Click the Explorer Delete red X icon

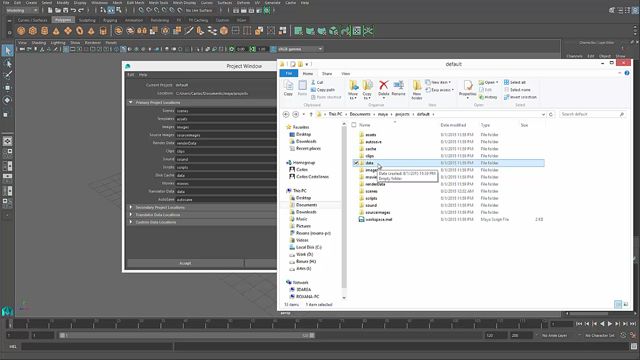pyautogui.click(x=384, y=85)
